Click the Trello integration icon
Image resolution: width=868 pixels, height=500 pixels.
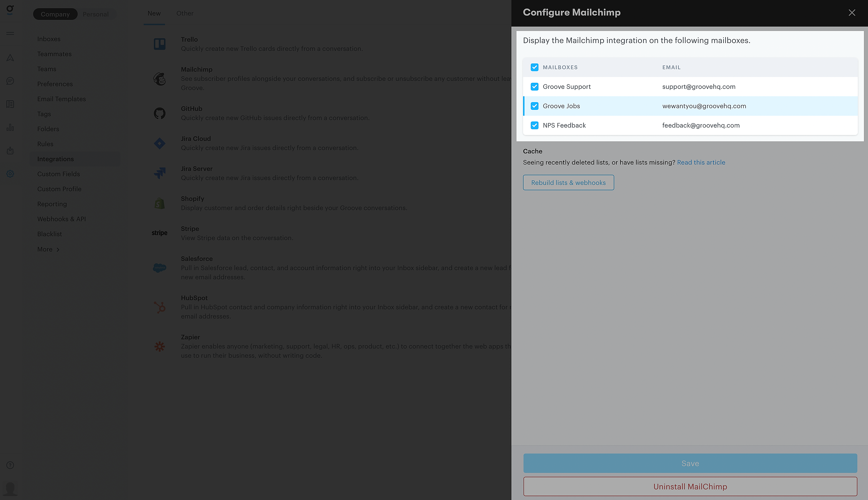160,44
